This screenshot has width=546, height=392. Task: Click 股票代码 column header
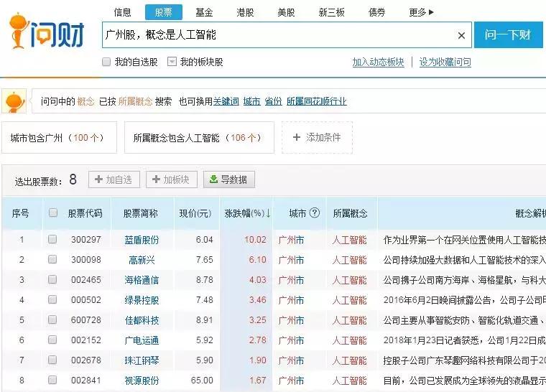point(85,213)
